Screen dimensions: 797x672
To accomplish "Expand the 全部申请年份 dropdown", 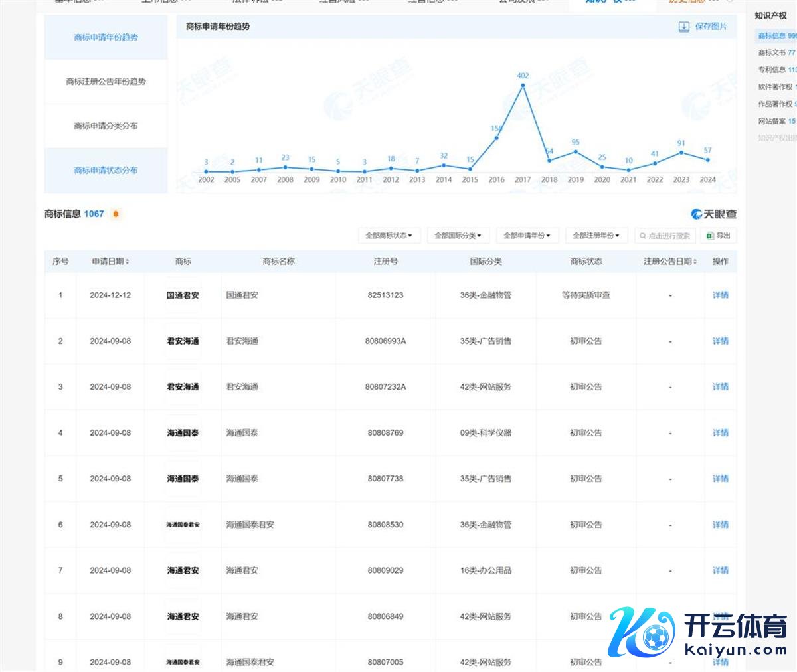I will tap(527, 236).
